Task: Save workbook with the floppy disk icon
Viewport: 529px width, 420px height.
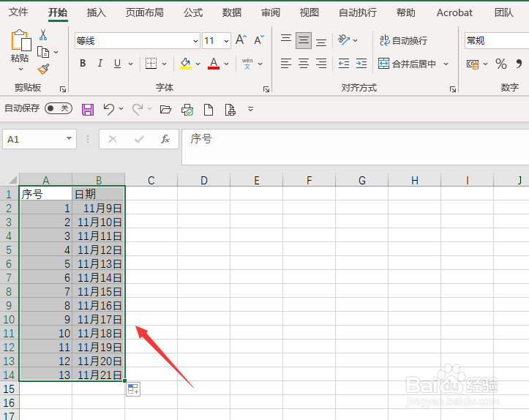Action: click(x=88, y=110)
